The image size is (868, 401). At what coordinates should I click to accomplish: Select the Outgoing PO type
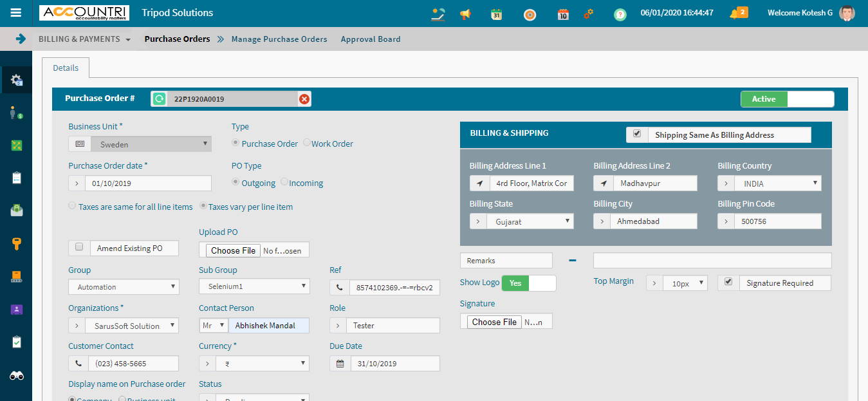(236, 182)
